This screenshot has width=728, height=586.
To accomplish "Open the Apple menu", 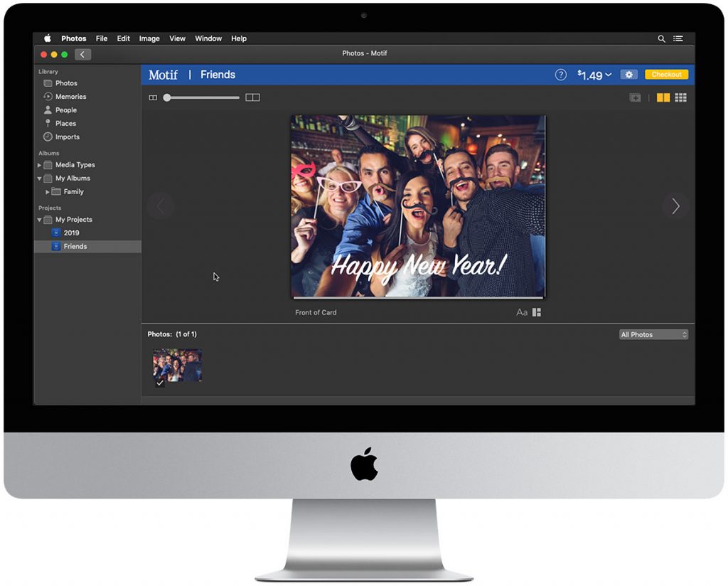I will [48, 38].
